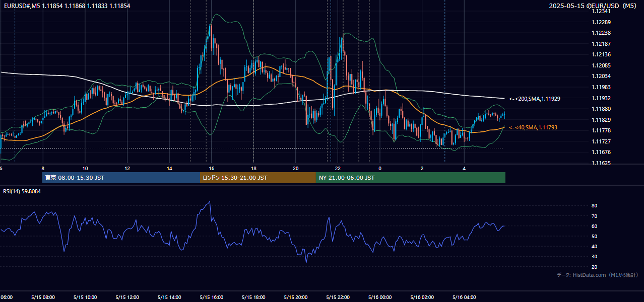
Task: Click price axis value 1.12085
Action: pos(602,65)
